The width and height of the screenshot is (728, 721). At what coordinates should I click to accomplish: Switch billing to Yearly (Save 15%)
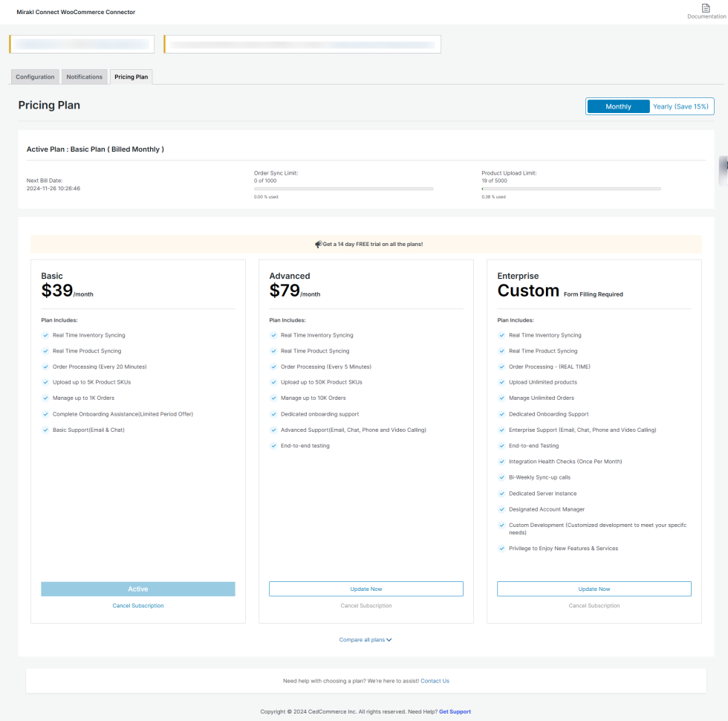pyautogui.click(x=680, y=106)
